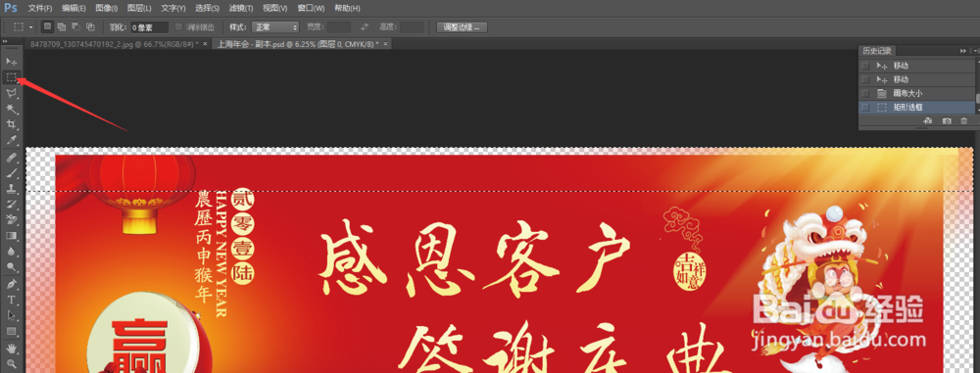
Task: Toggle history brush source box for 画布大小
Action: pos(865,93)
